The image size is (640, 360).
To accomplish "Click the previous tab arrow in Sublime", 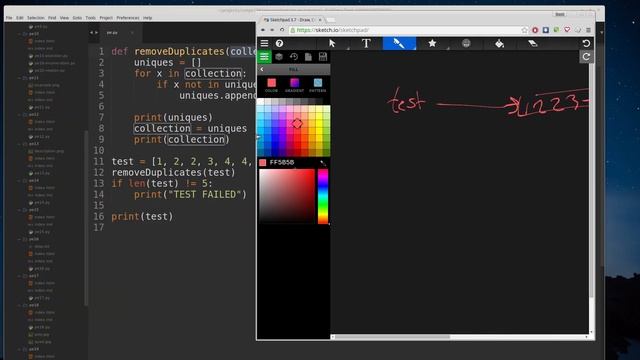I will pos(91,33).
